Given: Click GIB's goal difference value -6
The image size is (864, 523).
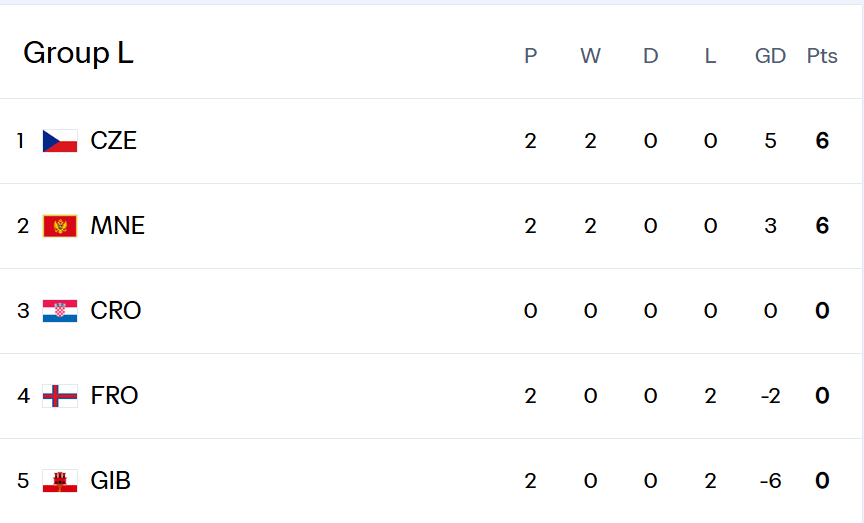Looking at the screenshot, I should pyautogui.click(x=769, y=481).
